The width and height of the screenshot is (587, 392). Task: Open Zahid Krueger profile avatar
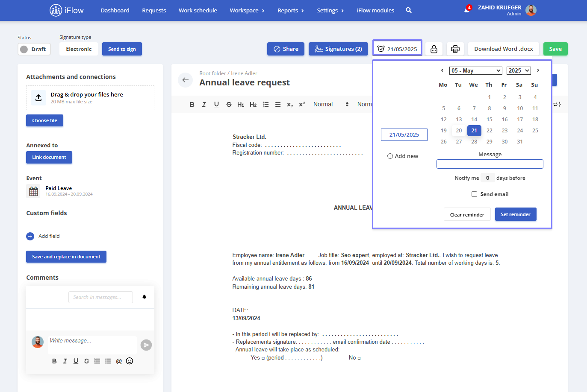click(531, 10)
